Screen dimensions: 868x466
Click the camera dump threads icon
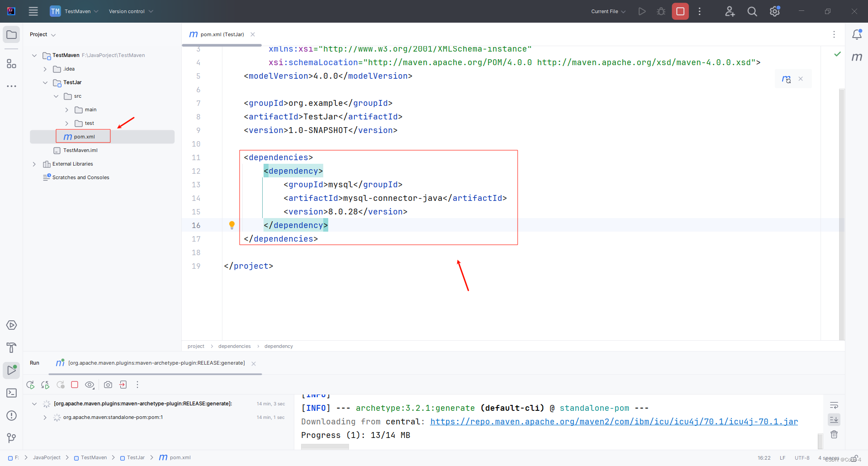coord(108,385)
